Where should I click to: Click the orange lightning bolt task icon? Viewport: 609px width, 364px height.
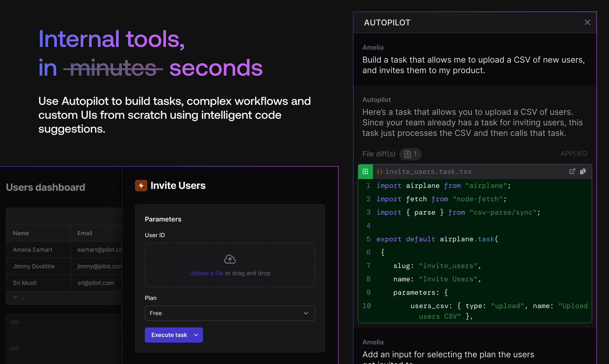point(141,186)
